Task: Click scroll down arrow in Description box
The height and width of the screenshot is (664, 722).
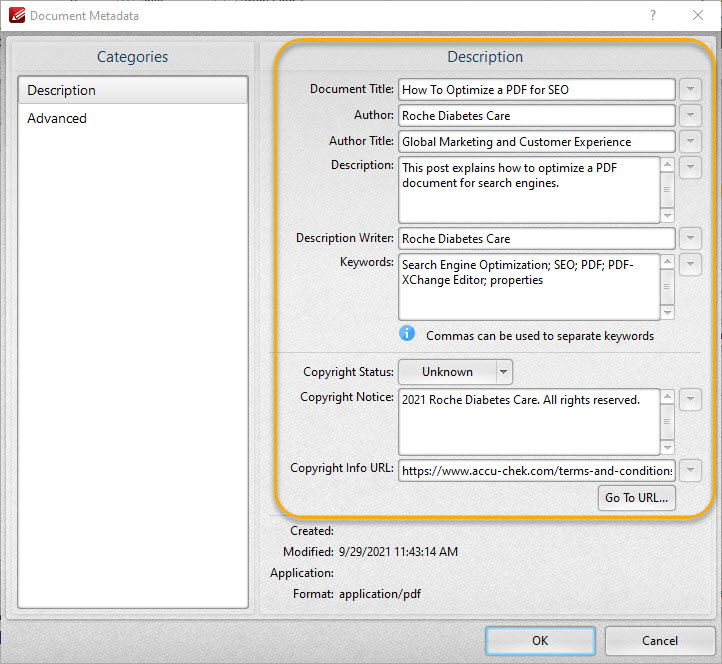Action: point(667,216)
